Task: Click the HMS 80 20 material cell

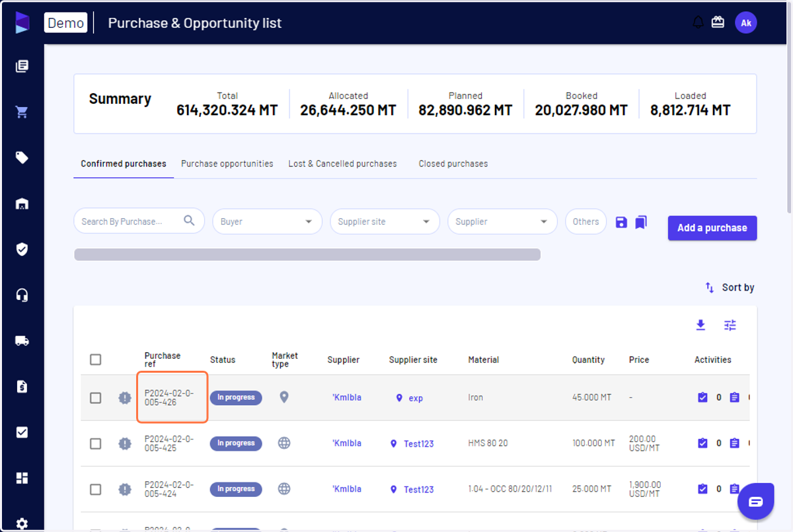Action: point(488,443)
